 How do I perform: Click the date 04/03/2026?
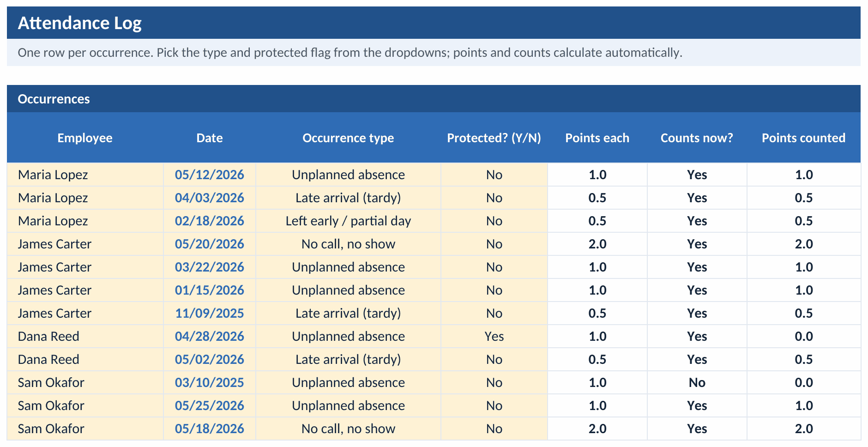(210, 198)
